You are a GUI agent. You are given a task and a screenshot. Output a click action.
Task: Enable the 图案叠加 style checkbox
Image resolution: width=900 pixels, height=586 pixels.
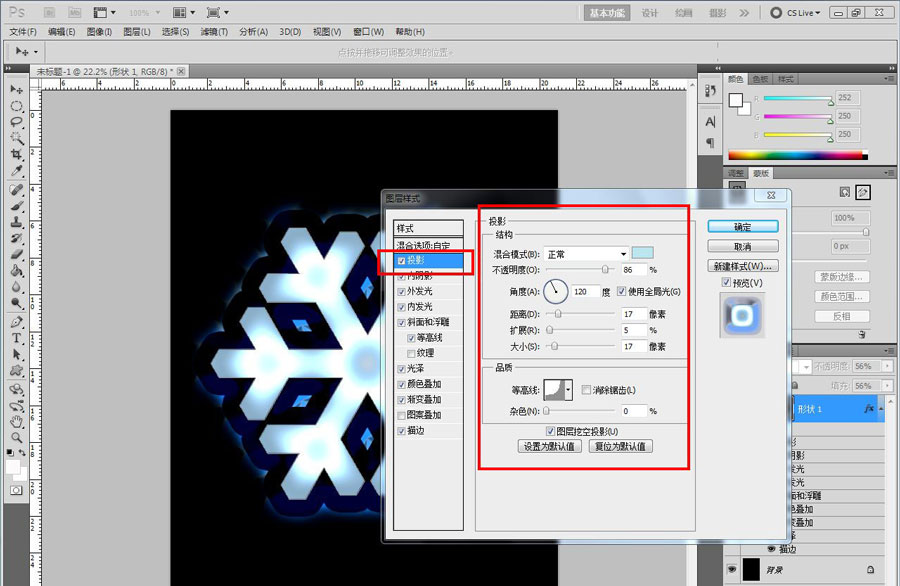(402, 415)
